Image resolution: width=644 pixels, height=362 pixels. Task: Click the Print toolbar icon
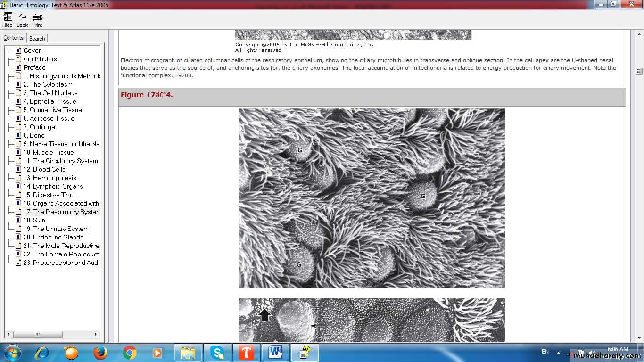click(37, 19)
